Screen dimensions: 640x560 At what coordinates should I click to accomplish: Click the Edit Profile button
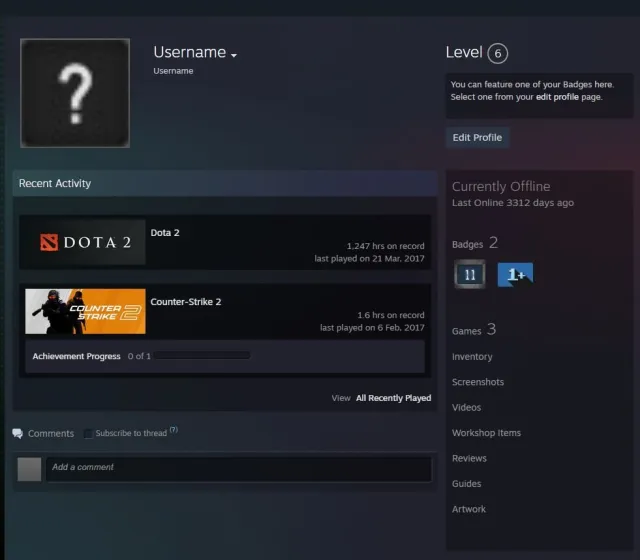click(477, 138)
